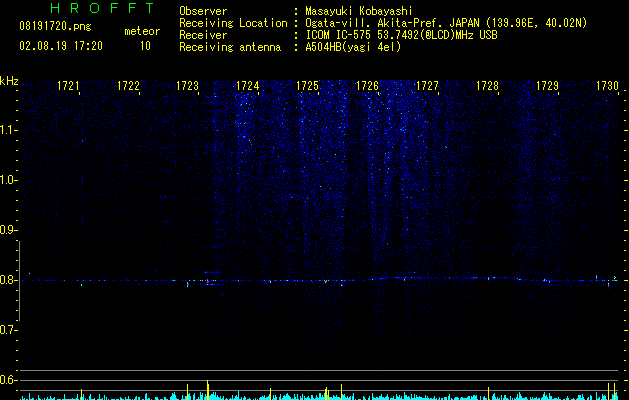Click the gray vertical range bar near 0.8 kHz
Viewport: 629px width, 400px height.
[19, 281]
